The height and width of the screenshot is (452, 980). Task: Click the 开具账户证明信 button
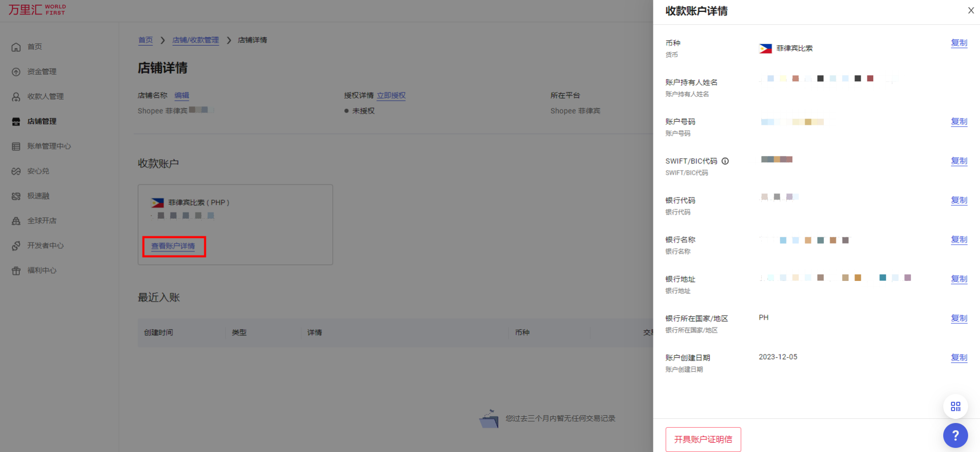tap(703, 439)
